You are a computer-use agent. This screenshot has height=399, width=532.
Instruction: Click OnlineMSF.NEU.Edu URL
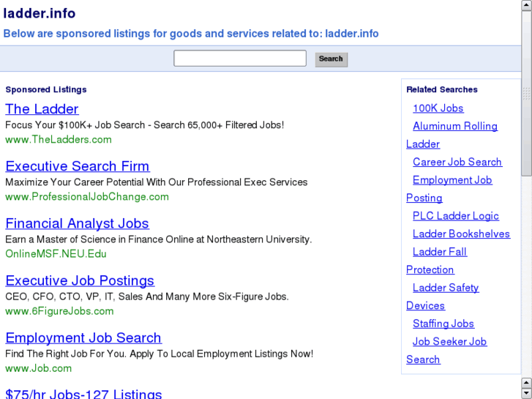click(56, 254)
